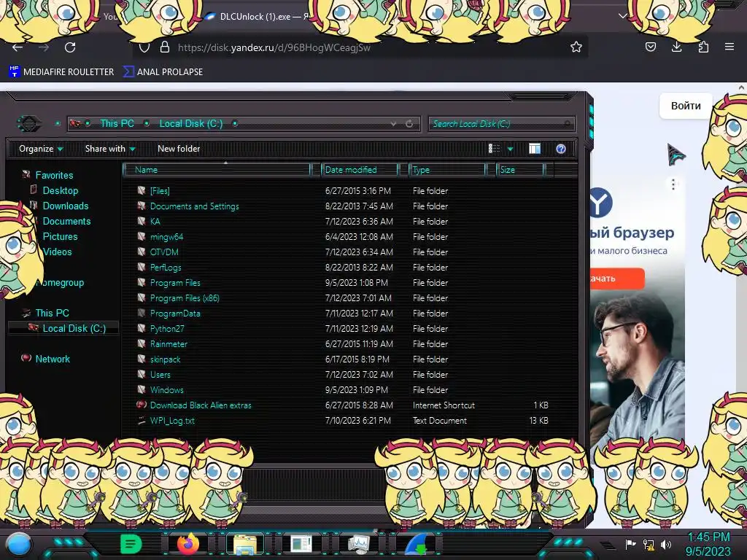Select the Program Files (x86) folder
Screen dimensions: 747x560
click(x=185, y=298)
